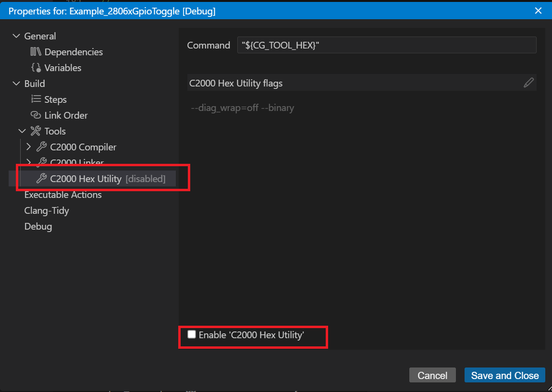Viewport: 552px width, 392px height.
Task: Collapse the Build section chevron
Action: click(16, 84)
